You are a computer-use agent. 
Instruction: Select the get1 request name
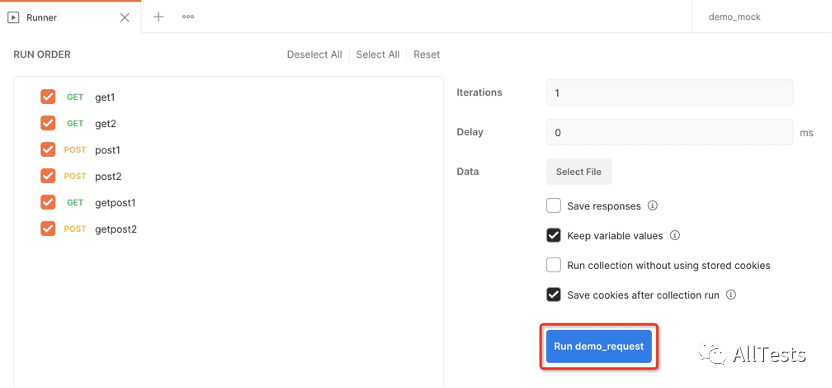tap(105, 97)
